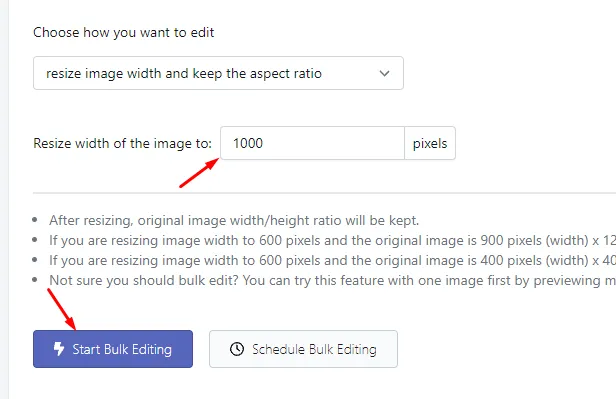Click the lightning bolt icon on Start Bulk Editing
Screen dimensions: 616x399
[59, 349]
